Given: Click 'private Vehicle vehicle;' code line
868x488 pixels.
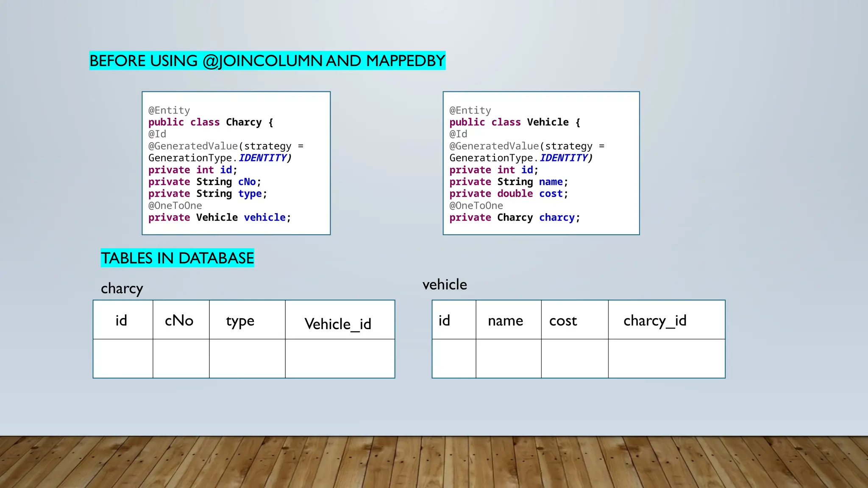Looking at the screenshot, I should (220, 218).
